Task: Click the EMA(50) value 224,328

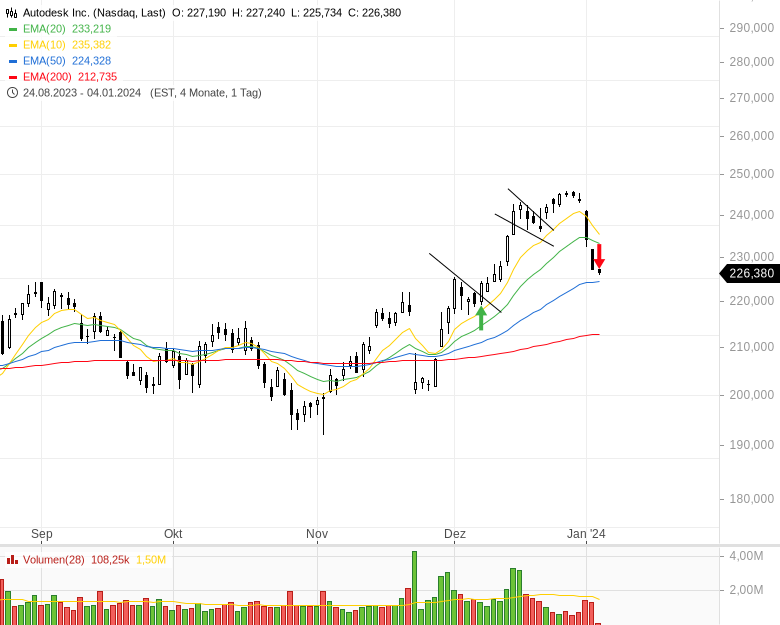Action: pyautogui.click(x=92, y=61)
